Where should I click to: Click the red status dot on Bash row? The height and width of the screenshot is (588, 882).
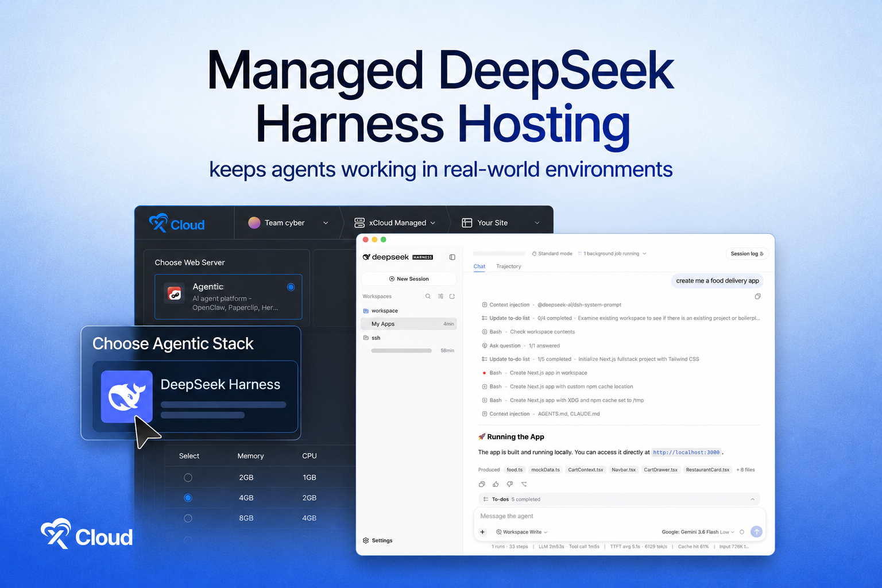(485, 373)
